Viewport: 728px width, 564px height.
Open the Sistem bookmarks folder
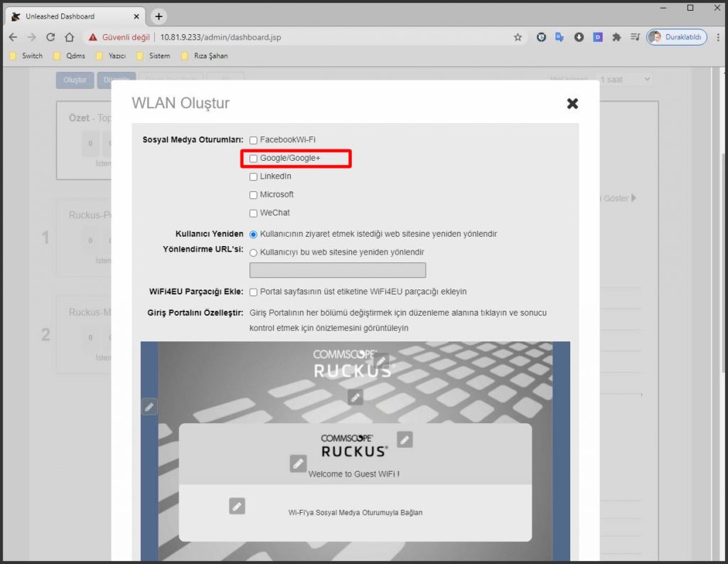coord(154,55)
